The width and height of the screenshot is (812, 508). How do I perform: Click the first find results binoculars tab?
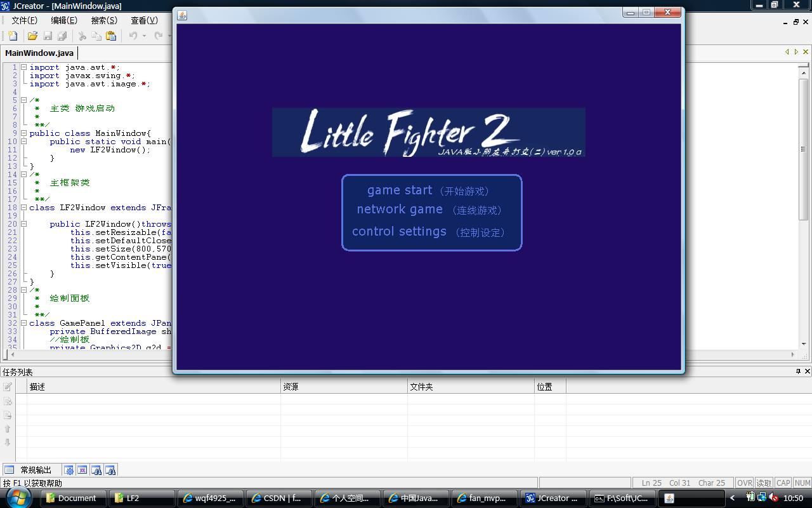(x=96, y=470)
